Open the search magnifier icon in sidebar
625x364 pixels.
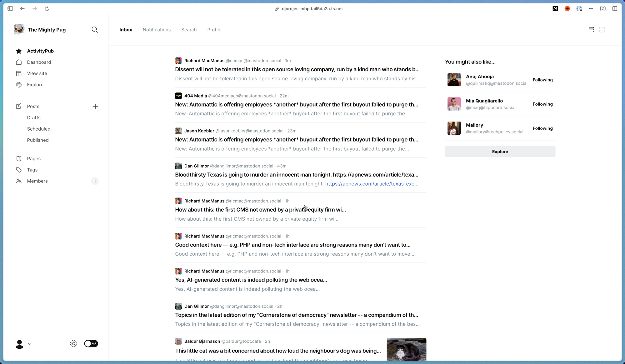pos(95,30)
